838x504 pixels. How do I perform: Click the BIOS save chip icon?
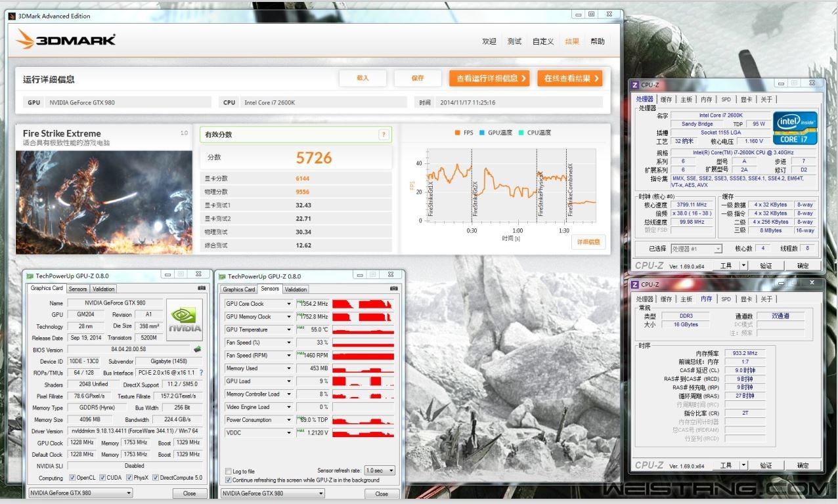[x=197, y=350]
